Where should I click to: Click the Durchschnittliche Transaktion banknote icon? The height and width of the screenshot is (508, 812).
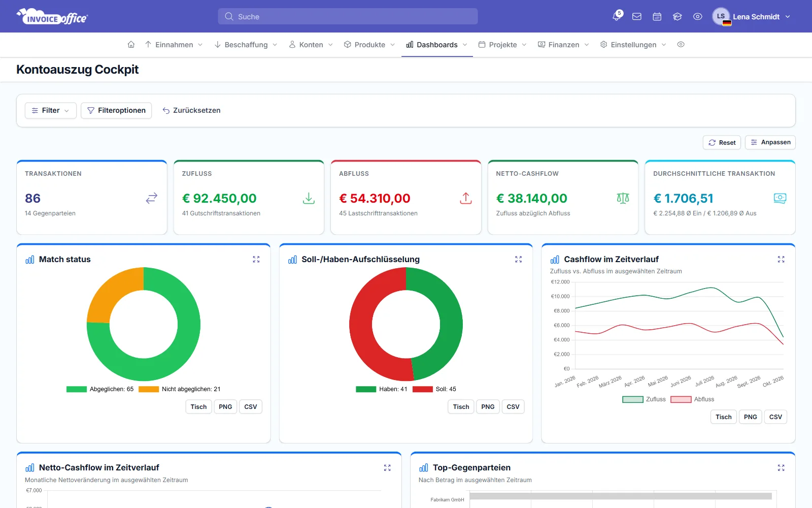pos(780,198)
